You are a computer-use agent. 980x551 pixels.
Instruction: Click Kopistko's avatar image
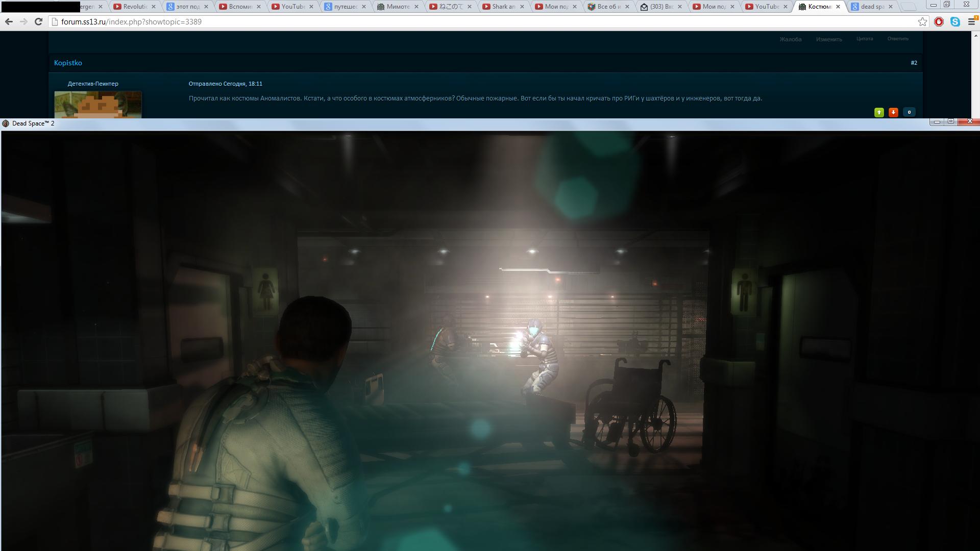point(98,105)
